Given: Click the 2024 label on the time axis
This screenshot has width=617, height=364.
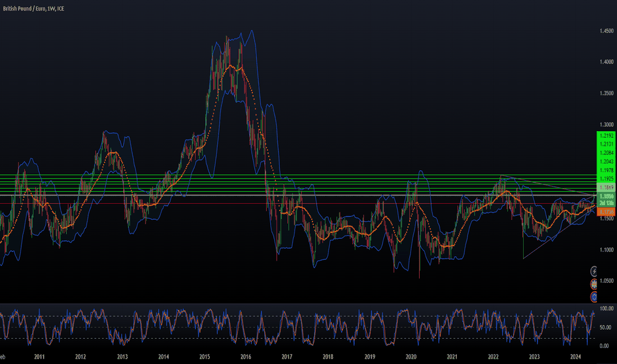Looking at the screenshot, I should click(x=576, y=357).
